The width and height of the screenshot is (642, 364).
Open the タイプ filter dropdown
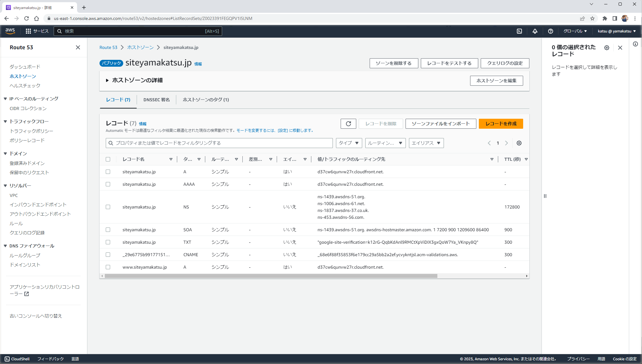(349, 143)
